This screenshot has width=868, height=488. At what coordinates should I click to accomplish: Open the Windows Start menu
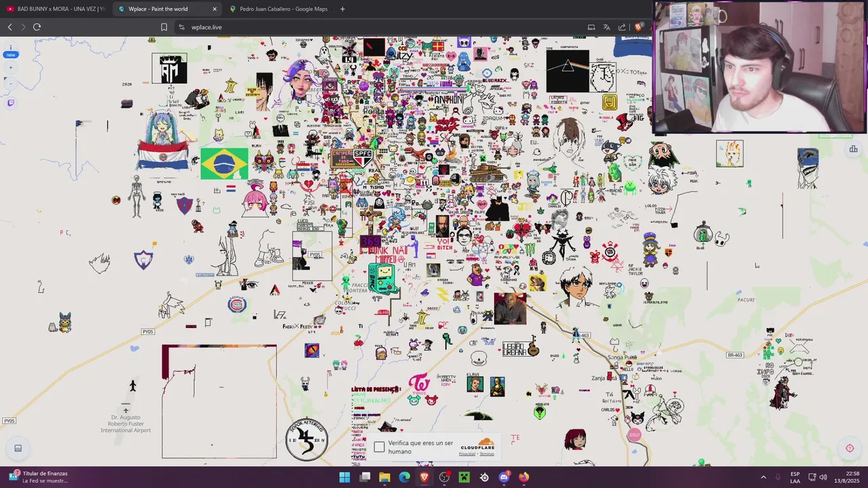click(344, 477)
